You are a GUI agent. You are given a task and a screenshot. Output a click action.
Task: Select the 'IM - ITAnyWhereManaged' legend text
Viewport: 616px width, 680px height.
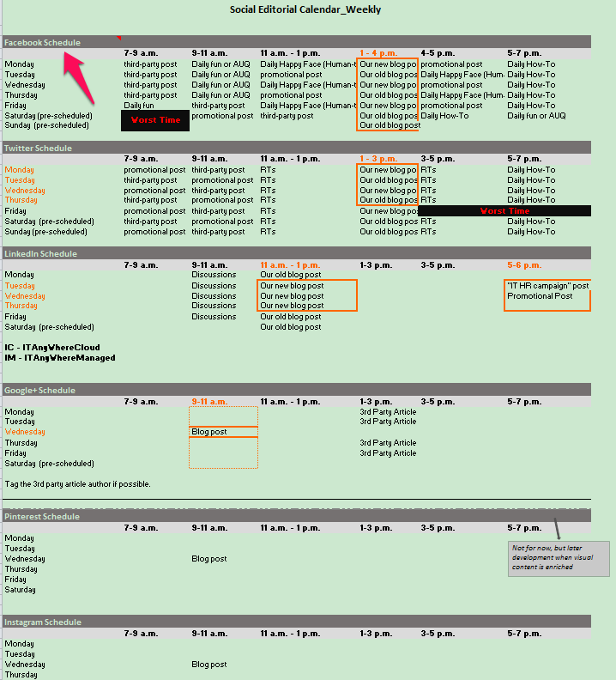coord(60,358)
